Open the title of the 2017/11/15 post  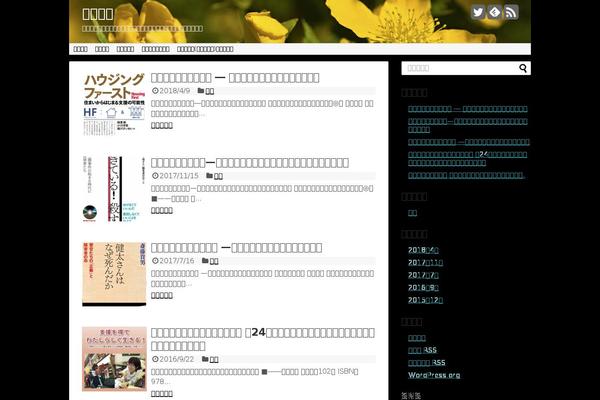[249, 163]
